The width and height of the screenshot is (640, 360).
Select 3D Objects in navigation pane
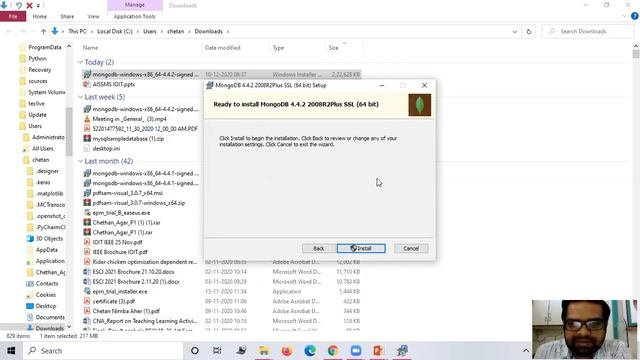click(49, 238)
